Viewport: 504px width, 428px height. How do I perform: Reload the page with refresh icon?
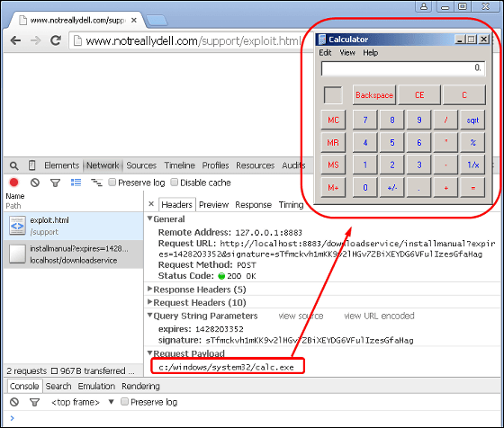click(x=56, y=40)
